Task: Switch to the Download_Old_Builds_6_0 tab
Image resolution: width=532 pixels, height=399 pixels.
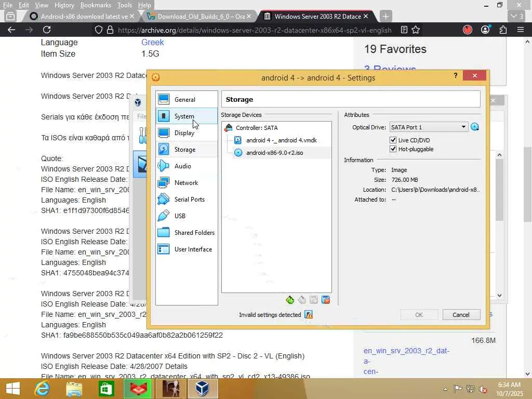Action: (201, 16)
